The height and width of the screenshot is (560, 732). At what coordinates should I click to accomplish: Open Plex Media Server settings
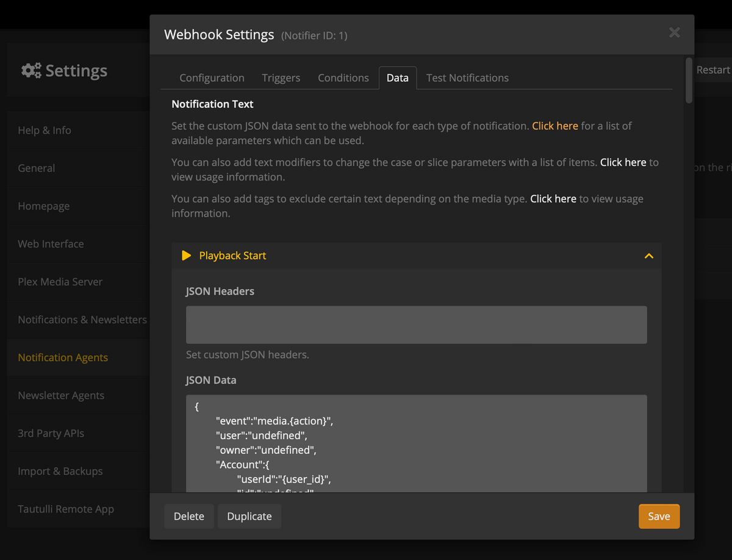point(60,282)
